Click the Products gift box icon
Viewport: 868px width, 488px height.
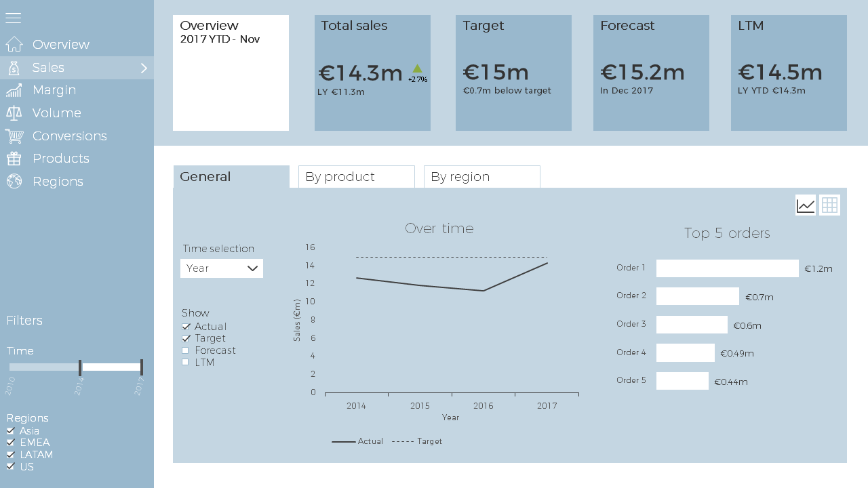click(x=14, y=159)
